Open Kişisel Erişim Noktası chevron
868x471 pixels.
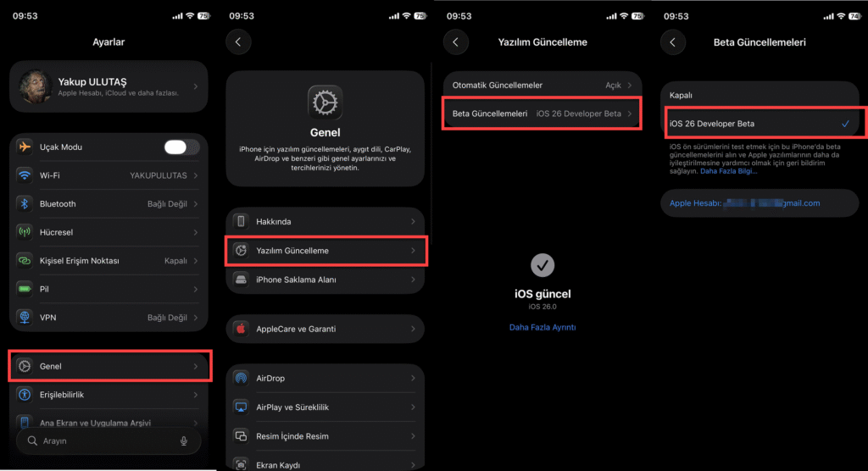tap(196, 261)
